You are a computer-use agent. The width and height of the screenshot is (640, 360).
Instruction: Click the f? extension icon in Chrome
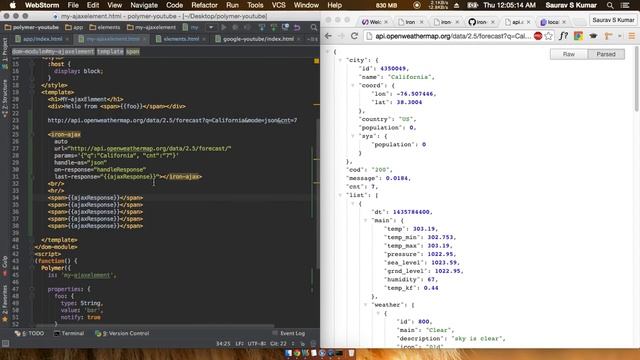(564, 36)
